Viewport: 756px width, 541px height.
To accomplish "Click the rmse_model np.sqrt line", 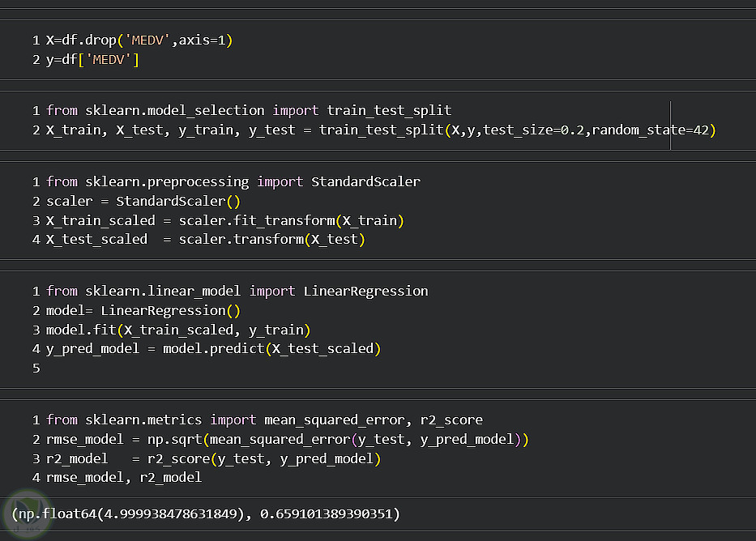I will tap(288, 439).
